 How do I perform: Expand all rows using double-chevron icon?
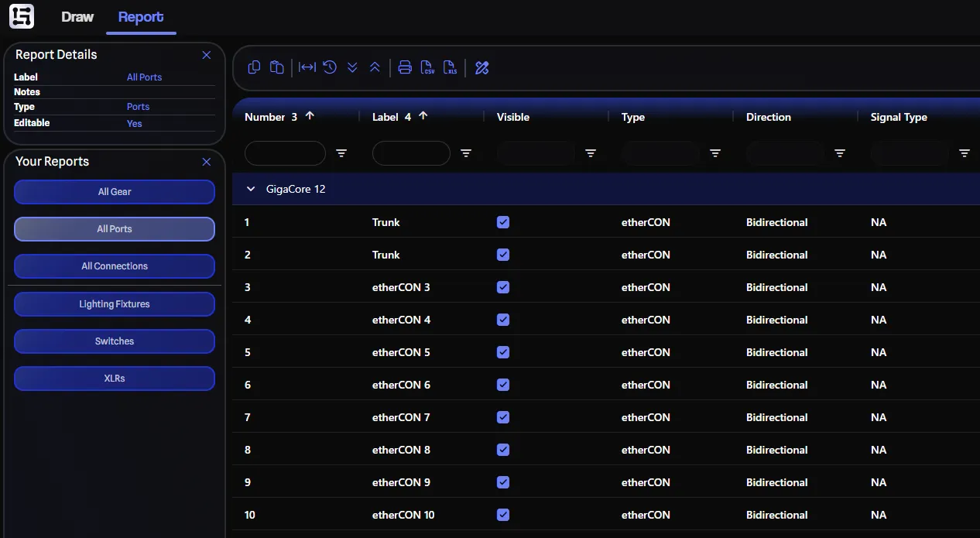[x=352, y=67]
